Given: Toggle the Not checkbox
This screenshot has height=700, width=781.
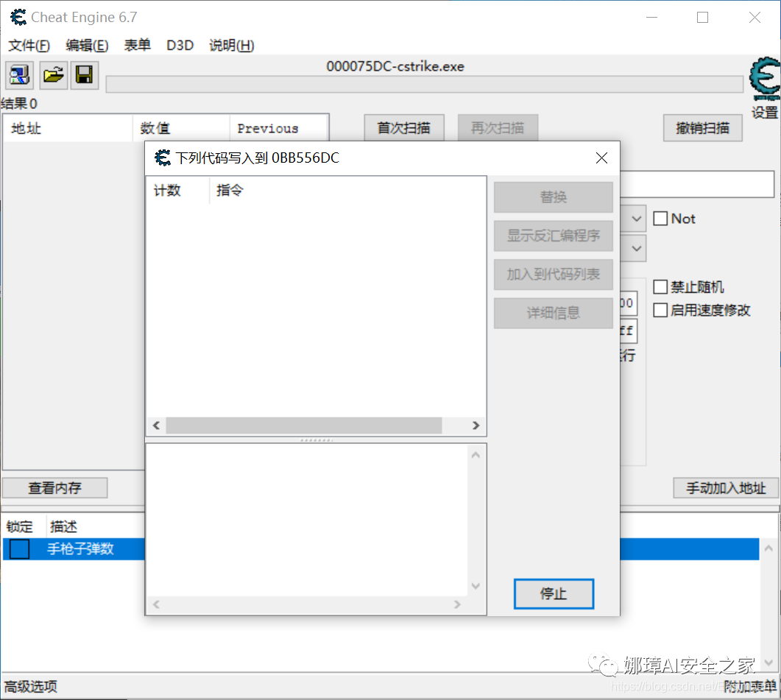Looking at the screenshot, I should (660, 219).
